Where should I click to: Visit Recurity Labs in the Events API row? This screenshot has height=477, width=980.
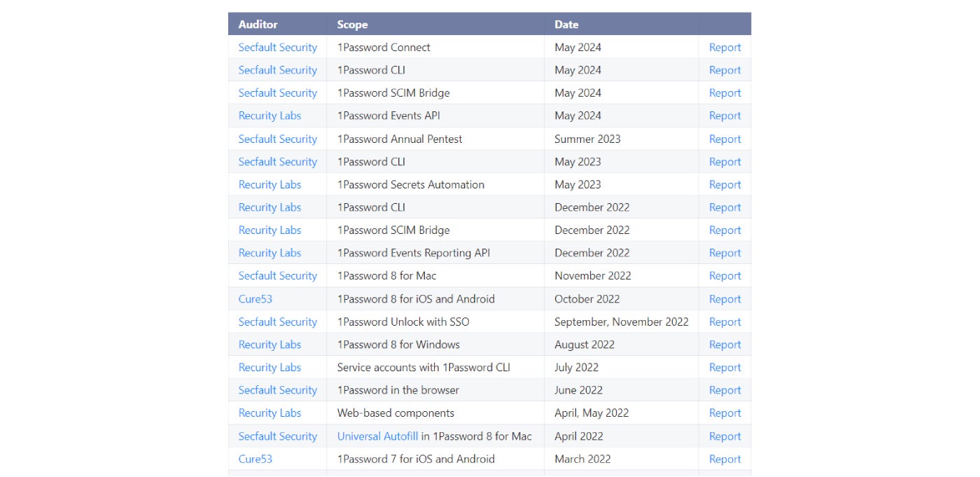click(x=269, y=116)
